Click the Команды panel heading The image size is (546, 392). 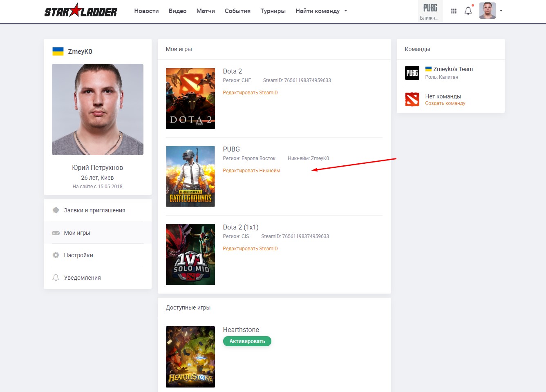click(417, 49)
